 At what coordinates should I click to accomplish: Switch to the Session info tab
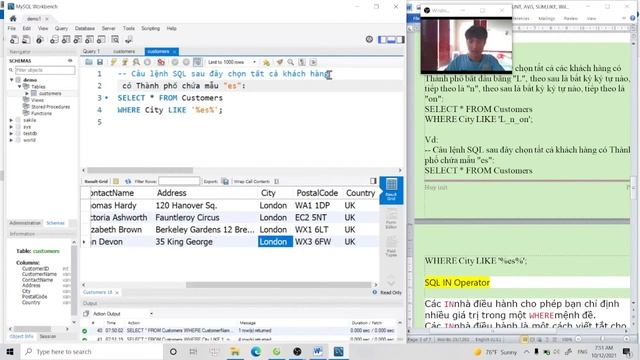pyautogui.click(x=47, y=336)
